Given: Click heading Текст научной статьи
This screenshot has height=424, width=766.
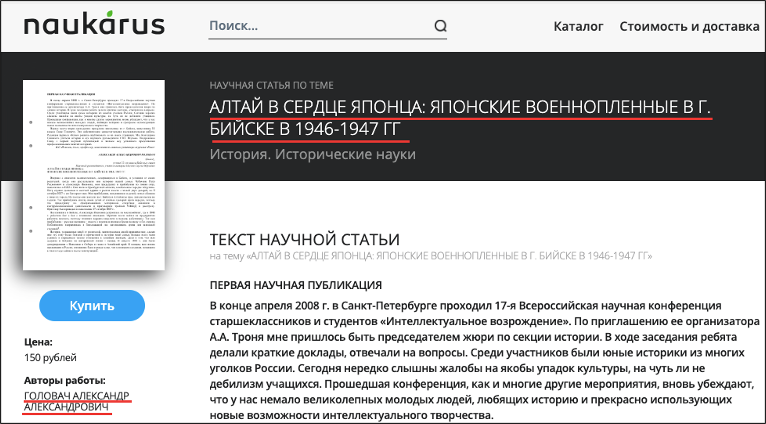Looking at the screenshot, I should (x=305, y=239).
